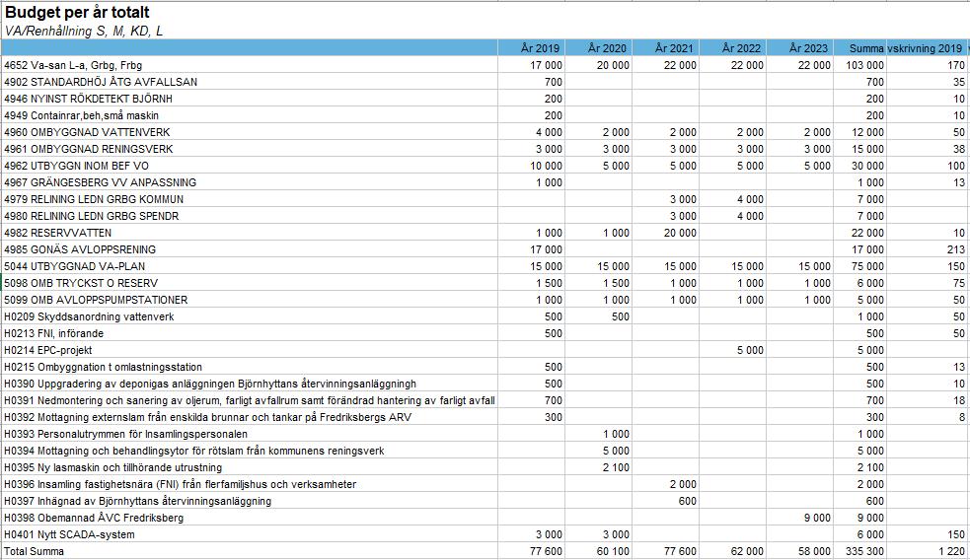Select Total Summa value 77 600 under År 2019
The image size is (970, 560).
coord(547,551)
